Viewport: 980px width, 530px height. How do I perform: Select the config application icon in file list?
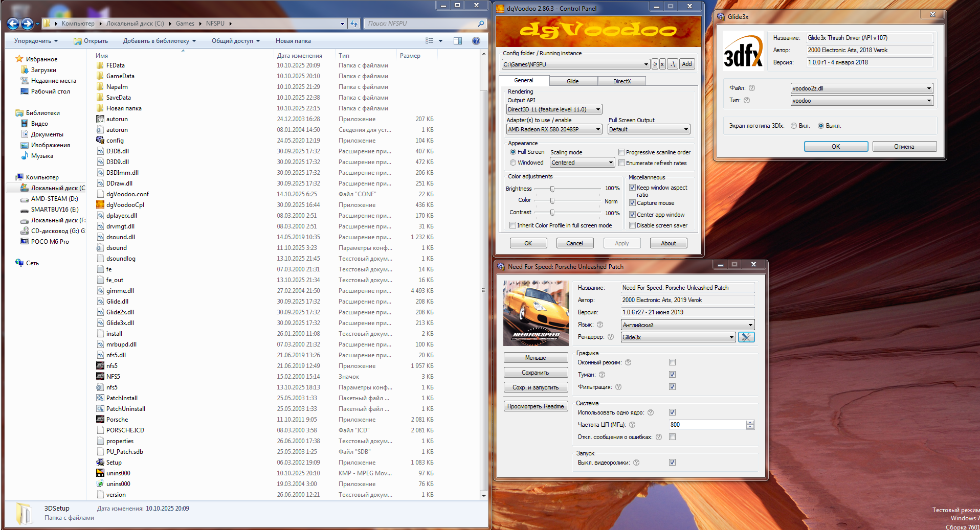click(x=100, y=141)
